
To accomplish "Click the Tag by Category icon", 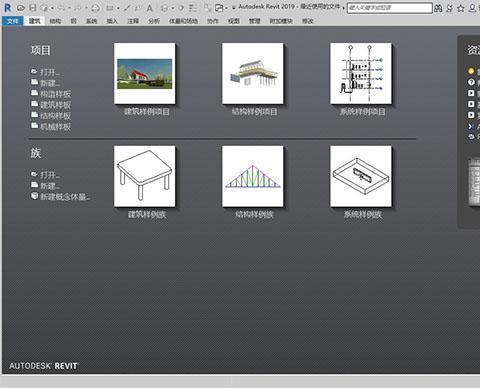I will (138, 8).
